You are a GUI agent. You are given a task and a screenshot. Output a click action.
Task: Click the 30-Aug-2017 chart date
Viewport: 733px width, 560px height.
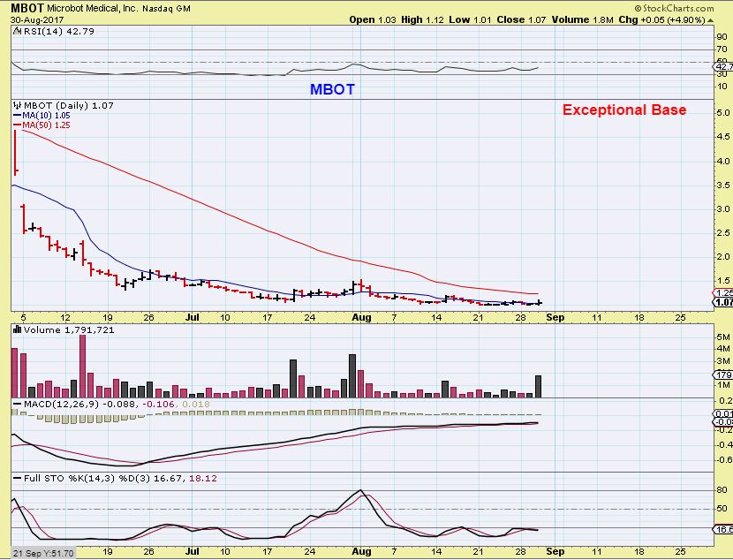click(x=37, y=20)
